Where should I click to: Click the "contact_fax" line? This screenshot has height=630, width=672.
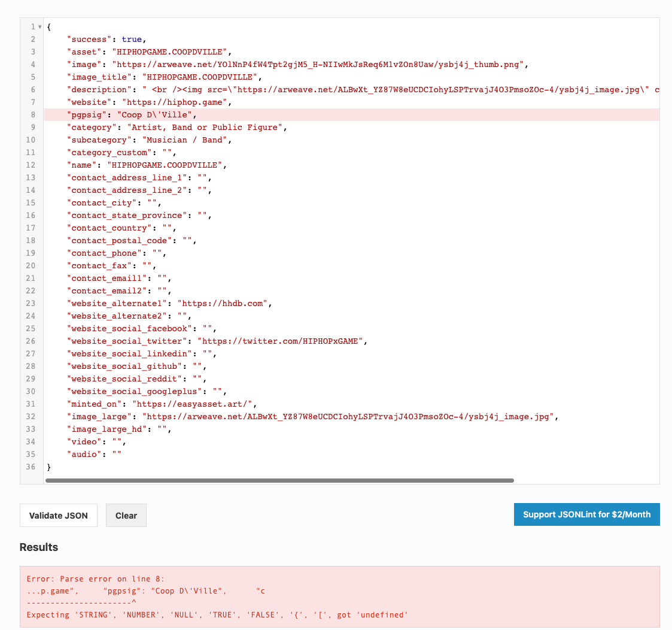pyautogui.click(x=111, y=265)
